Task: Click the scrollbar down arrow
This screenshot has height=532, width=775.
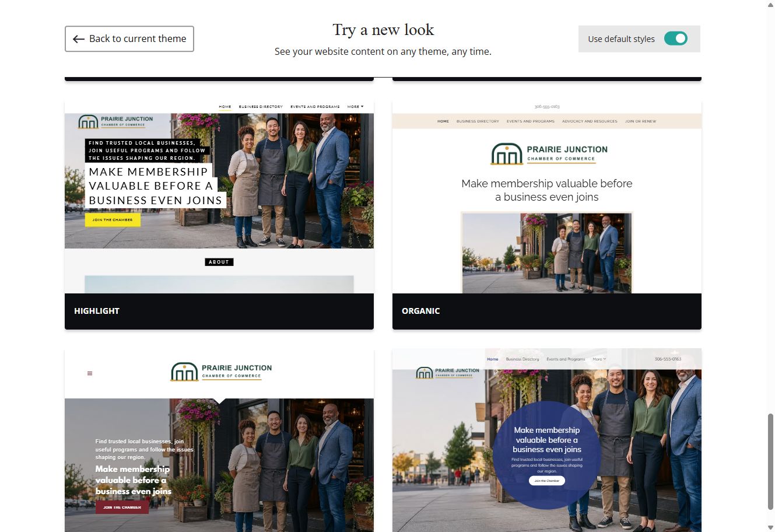Action: click(x=770, y=528)
